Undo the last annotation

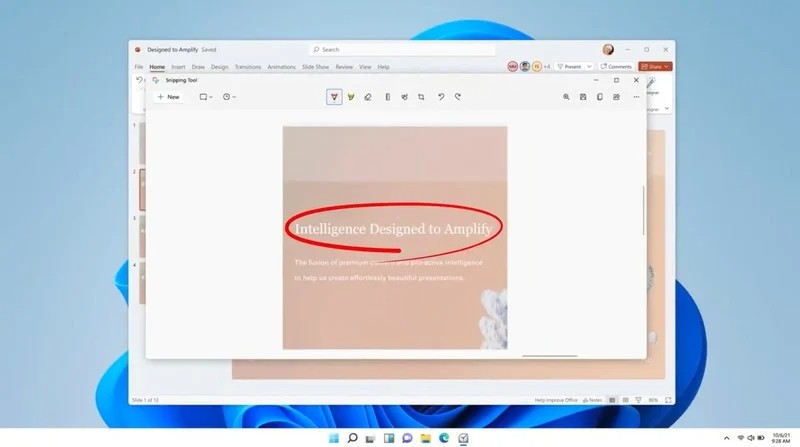(x=441, y=97)
